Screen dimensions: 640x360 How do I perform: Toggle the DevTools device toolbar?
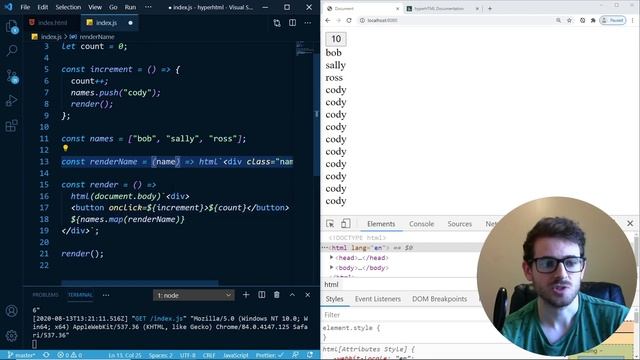pos(345,224)
